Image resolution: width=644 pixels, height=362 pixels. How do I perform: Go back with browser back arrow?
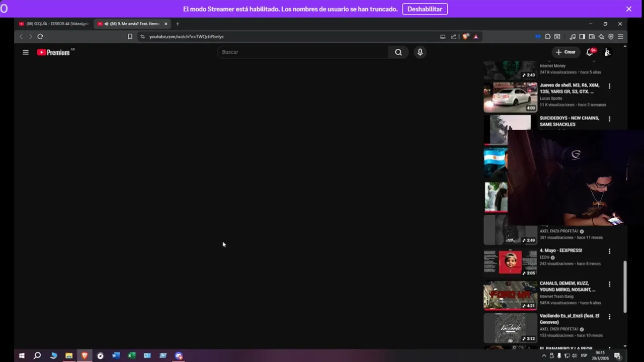21,36
